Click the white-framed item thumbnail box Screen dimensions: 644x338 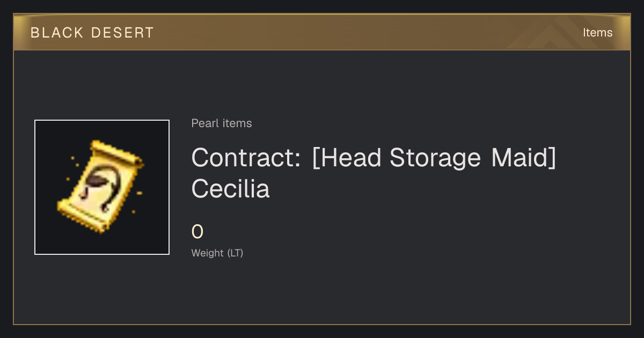[102, 187]
